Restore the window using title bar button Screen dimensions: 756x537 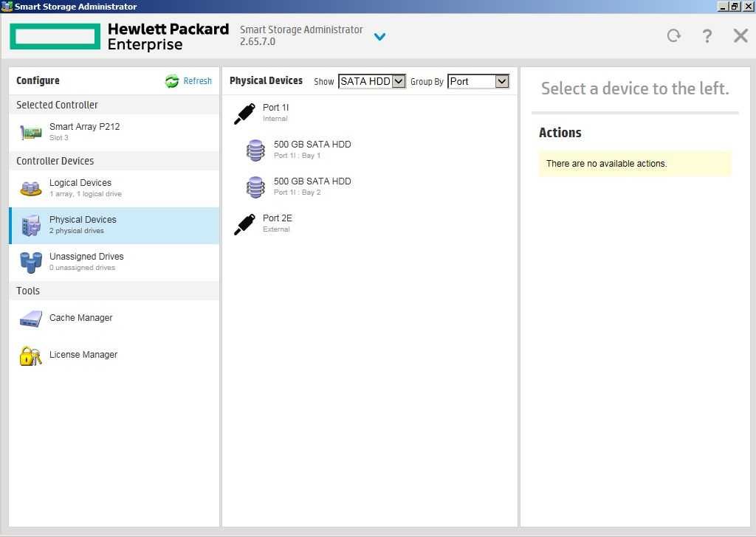pyautogui.click(x=734, y=6)
